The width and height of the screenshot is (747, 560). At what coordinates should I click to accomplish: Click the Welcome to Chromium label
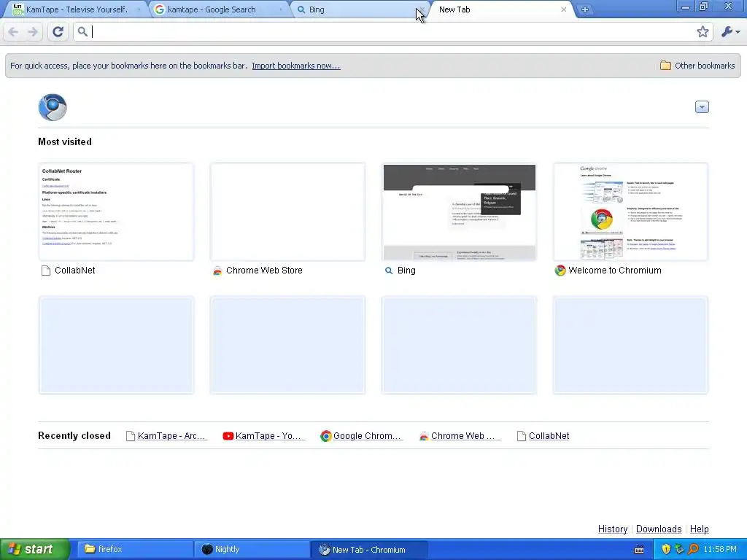point(614,271)
